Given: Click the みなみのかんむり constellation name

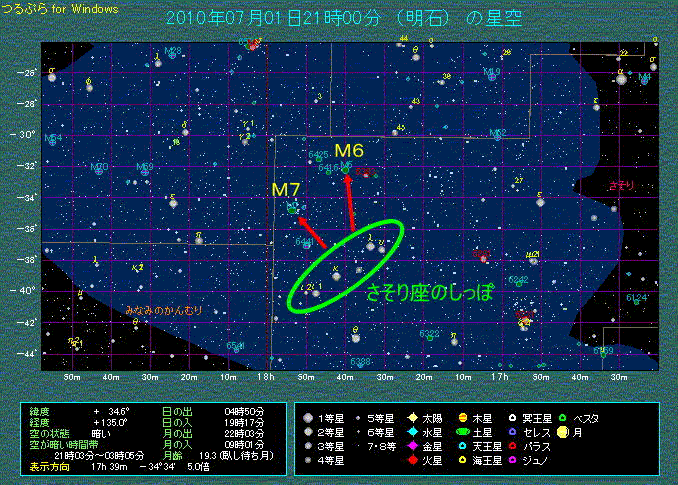Looking at the screenshot, I should [162, 311].
